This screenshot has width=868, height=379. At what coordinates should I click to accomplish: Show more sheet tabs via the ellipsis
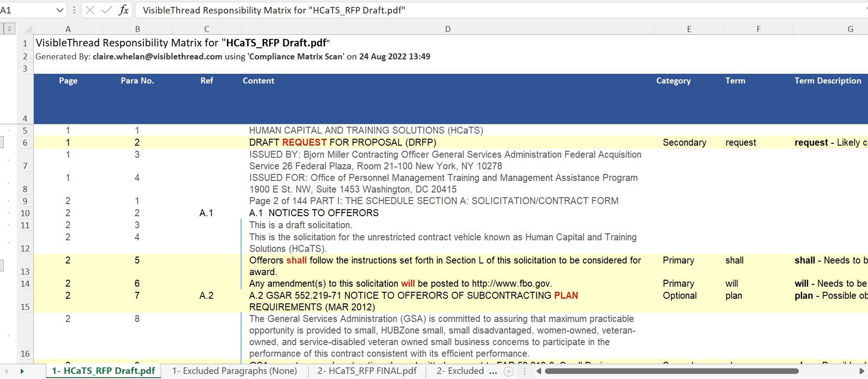pyautogui.click(x=493, y=371)
